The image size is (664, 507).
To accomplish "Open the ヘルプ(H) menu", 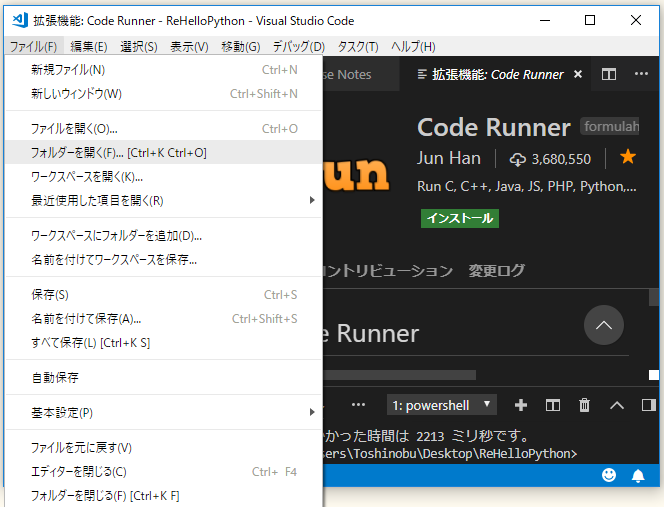I will [x=413, y=46].
